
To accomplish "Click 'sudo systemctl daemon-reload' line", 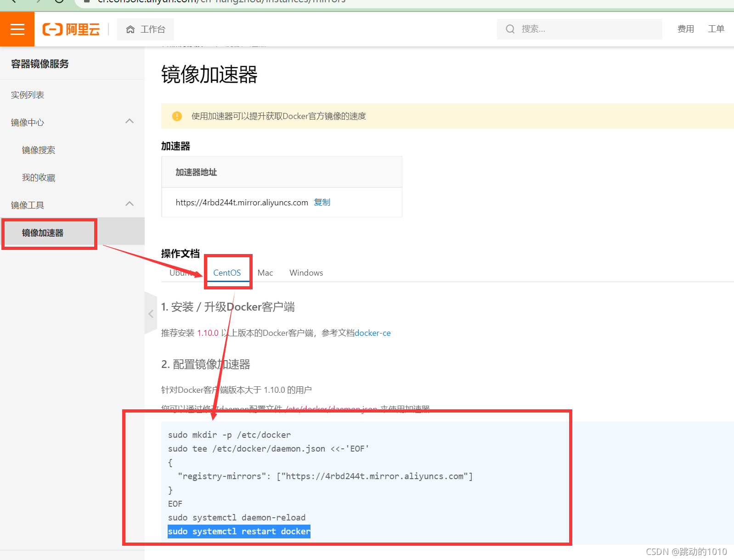I will (x=237, y=518).
